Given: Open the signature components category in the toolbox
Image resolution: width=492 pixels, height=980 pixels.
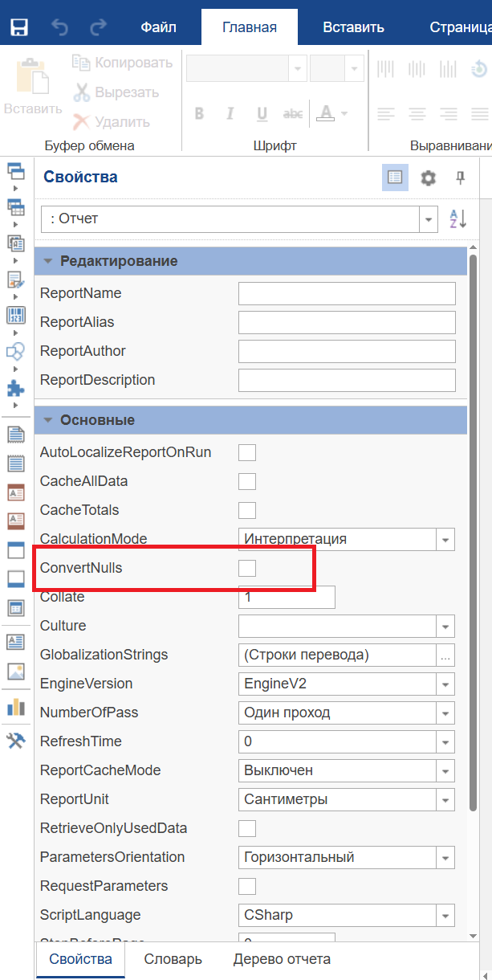Looking at the screenshot, I should [16, 279].
